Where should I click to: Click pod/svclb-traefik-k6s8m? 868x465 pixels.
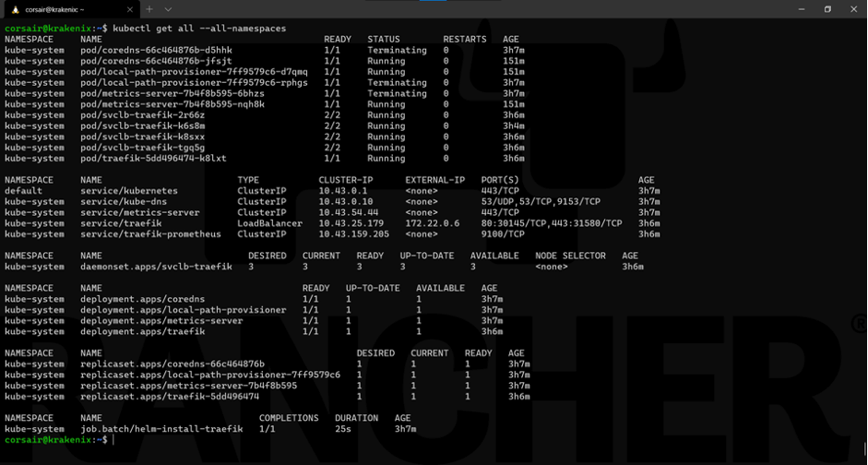(142, 125)
